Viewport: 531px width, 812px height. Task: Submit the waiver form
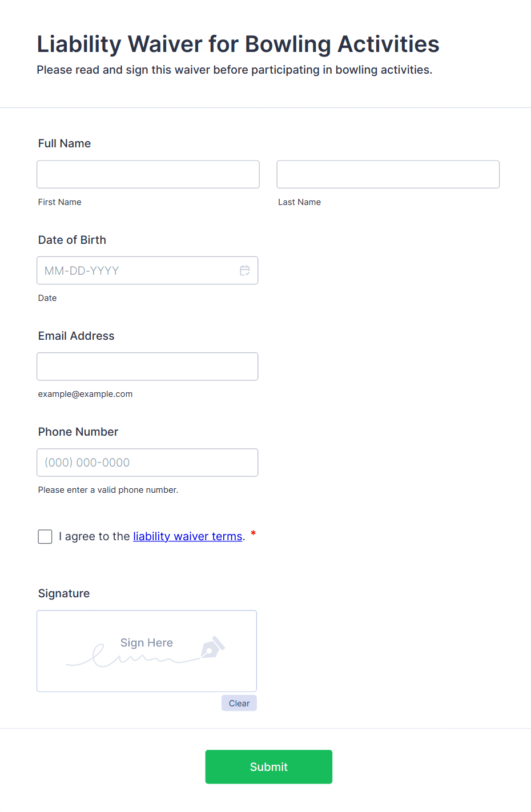coord(268,767)
